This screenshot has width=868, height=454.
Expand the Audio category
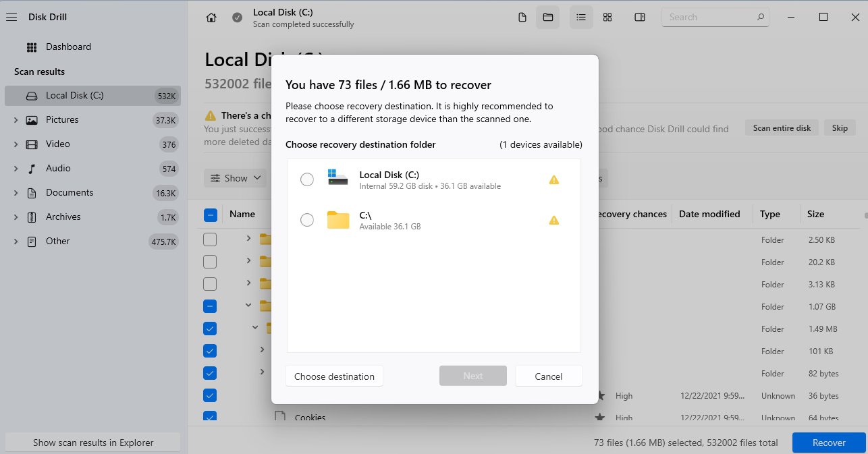[x=16, y=169]
